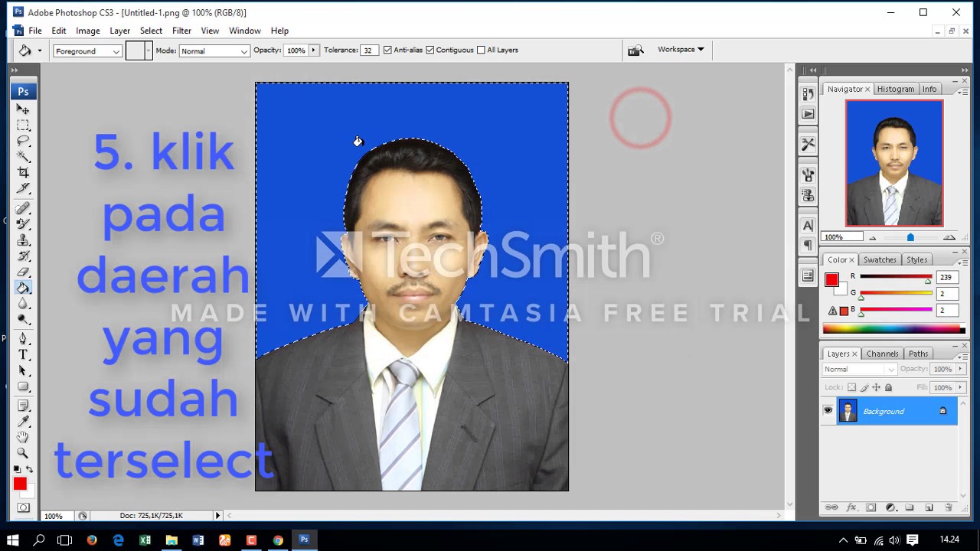The height and width of the screenshot is (551, 980).
Task: Open the File menu
Action: click(x=35, y=31)
